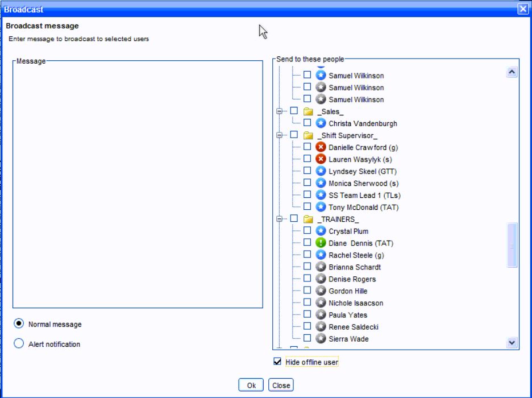532x398 pixels.
Task: Click Danielle Crawford's red status icon
Action: coord(321,147)
